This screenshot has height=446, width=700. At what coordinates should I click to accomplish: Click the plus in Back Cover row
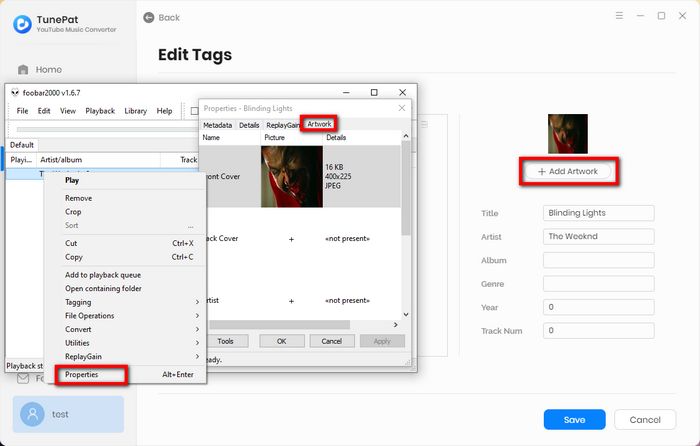click(x=291, y=239)
